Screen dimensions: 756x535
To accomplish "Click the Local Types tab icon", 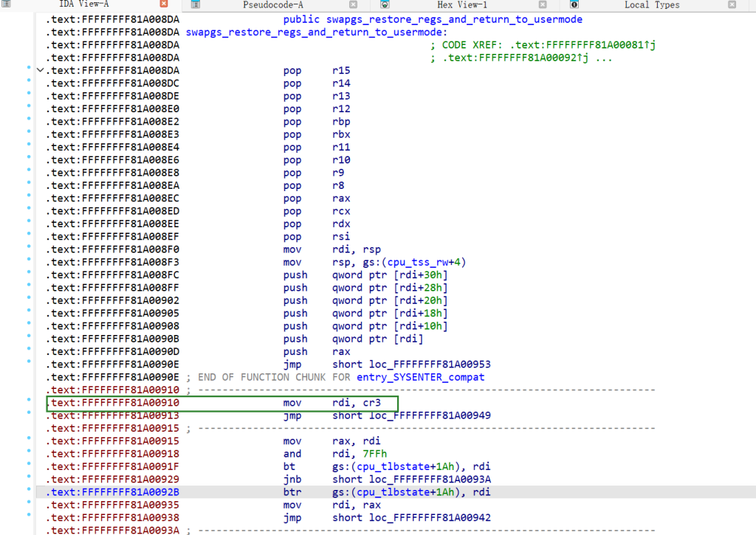I will [x=574, y=4].
